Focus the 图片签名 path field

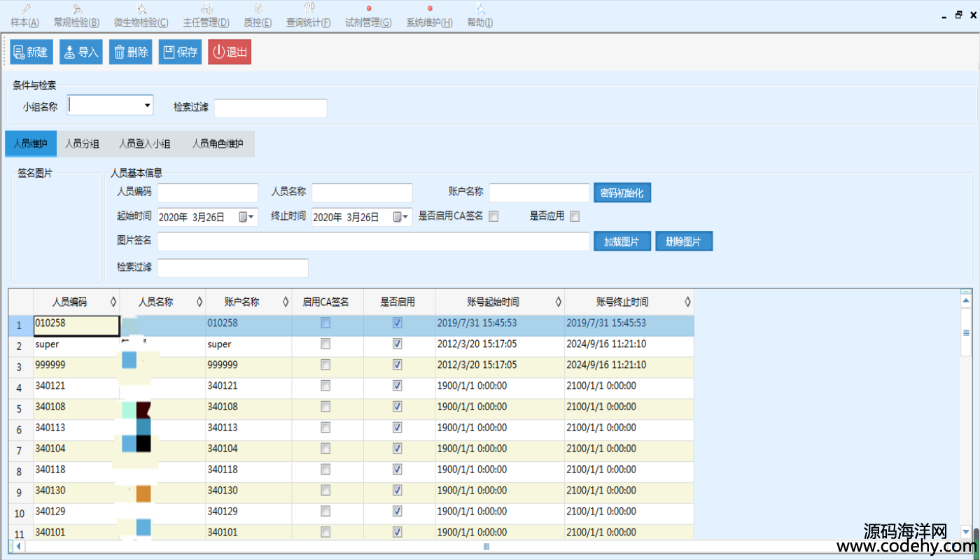pyautogui.click(x=374, y=241)
